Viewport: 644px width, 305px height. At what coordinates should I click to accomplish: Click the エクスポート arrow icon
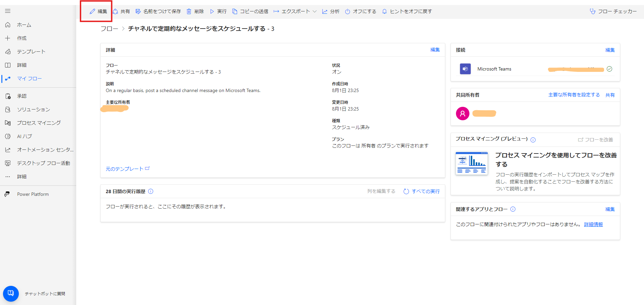click(x=276, y=11)
